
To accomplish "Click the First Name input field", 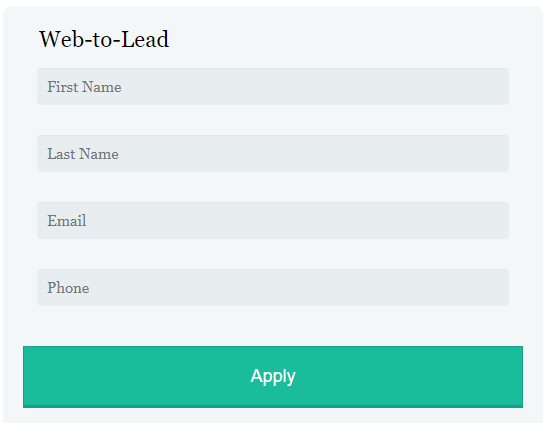I will pyautogui.click(x=273, y=86).
